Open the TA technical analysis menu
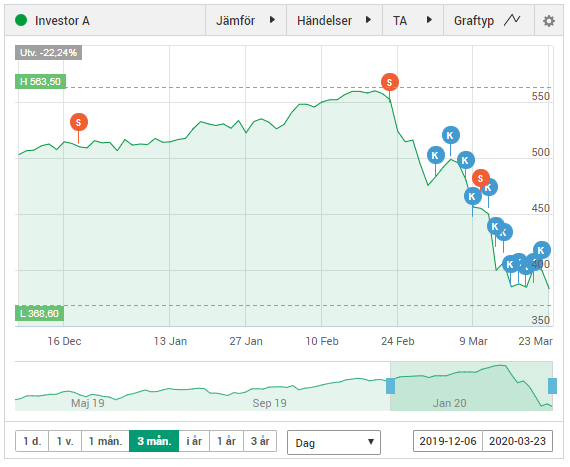Screen dimensions: 570x467 pyautogui.click(x=413, y=20)
